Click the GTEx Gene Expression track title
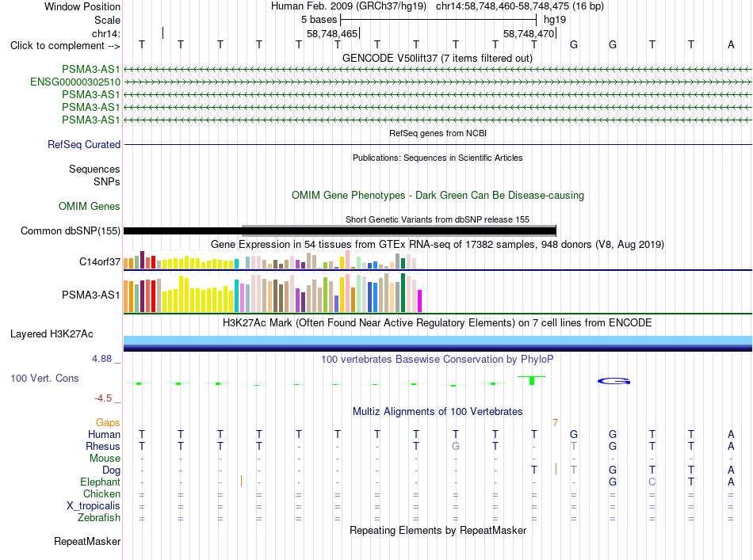The width and height of the screenshot is (753, 560). point(438,245)
